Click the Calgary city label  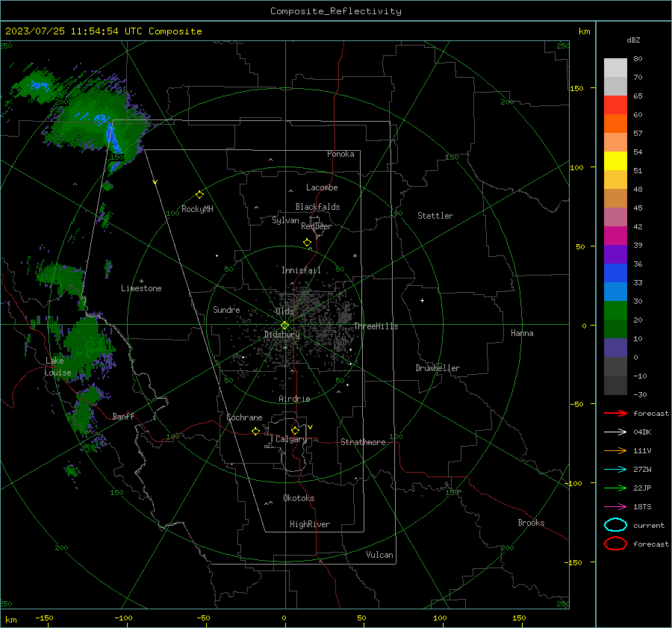click(291, 439)
